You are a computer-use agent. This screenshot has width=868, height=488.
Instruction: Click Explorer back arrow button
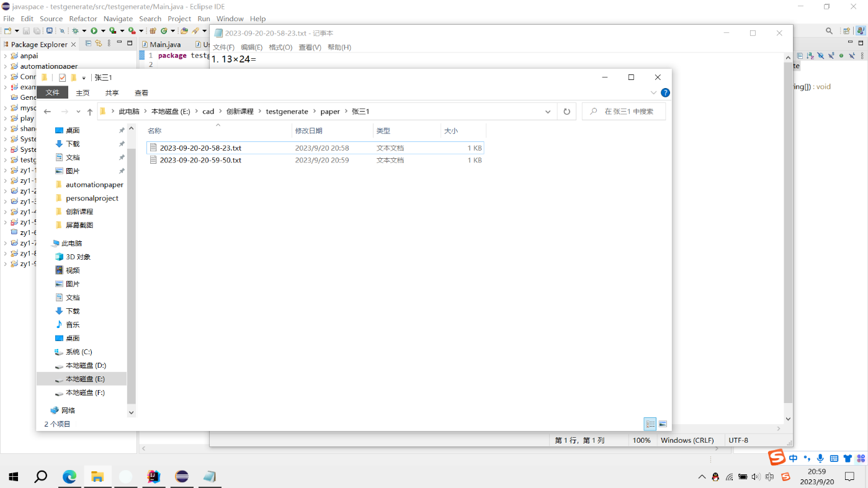(x=47, y=112)
